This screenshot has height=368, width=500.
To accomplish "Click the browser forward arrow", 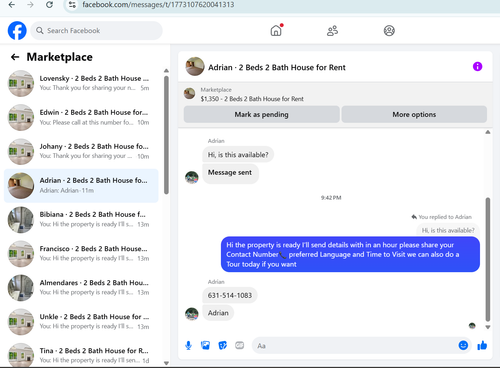I will point(30,5).
